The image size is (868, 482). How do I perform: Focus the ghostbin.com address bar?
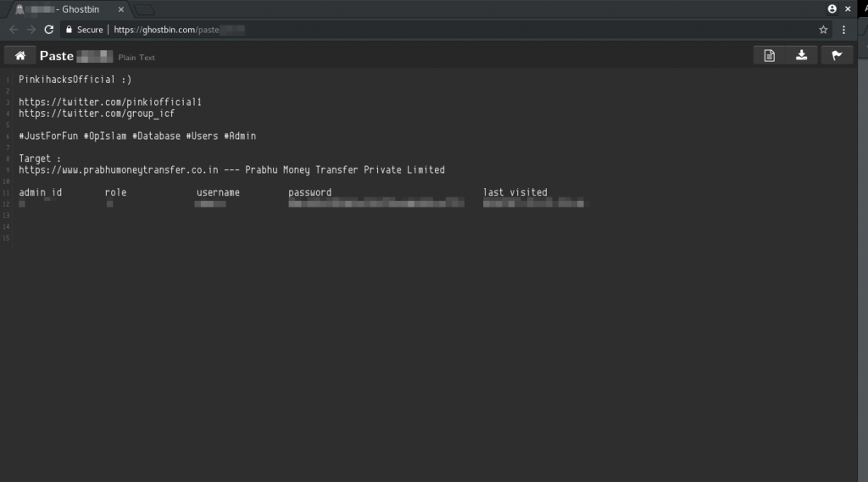coord(442,30)
